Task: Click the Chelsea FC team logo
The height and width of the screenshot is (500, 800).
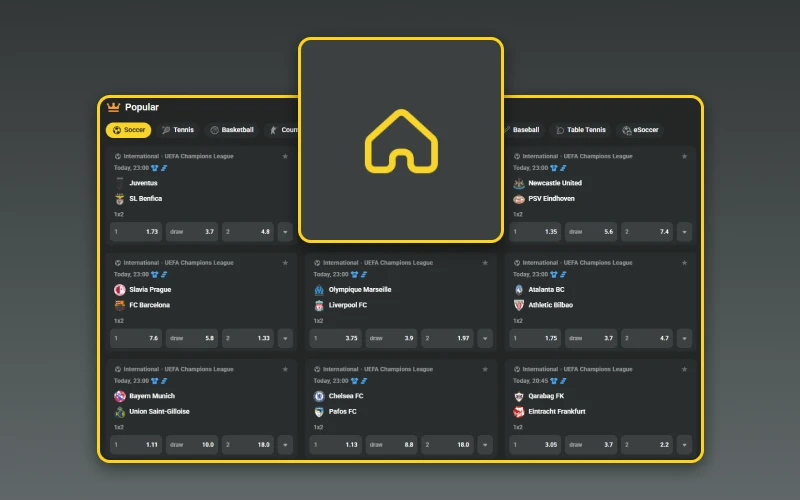Action: [x=319, y=396]
